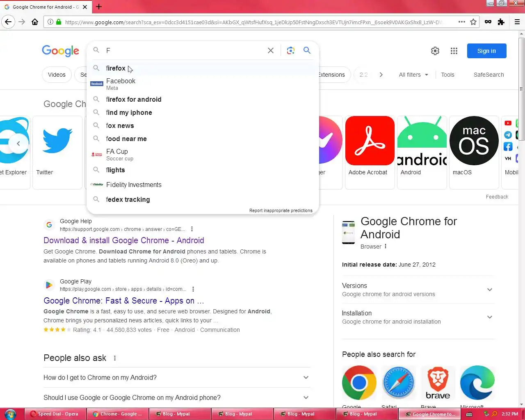The image size is (525, 420).
Task: Open the Twitter image card
Action: [x=57, y=152]
